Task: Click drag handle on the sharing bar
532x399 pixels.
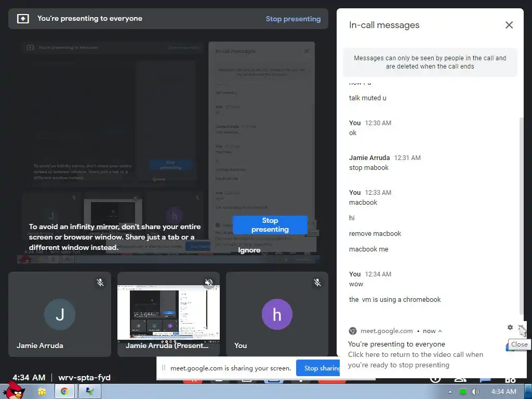Action: click(x=164, y=368)
